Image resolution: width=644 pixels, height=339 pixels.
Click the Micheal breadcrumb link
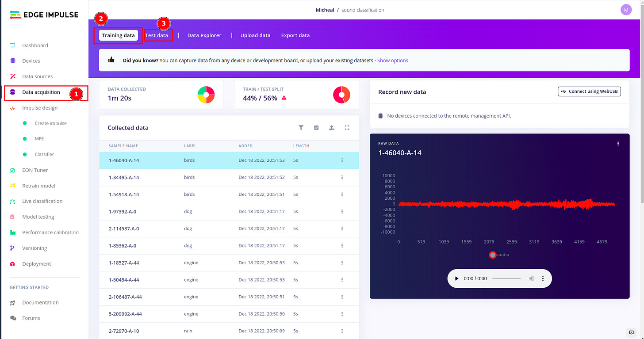[325, 10]
